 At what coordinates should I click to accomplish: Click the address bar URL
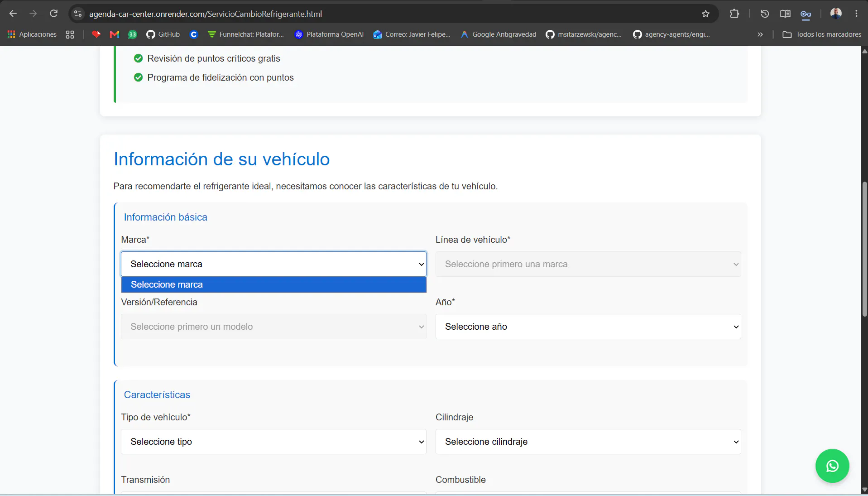(x=206, y=14)
